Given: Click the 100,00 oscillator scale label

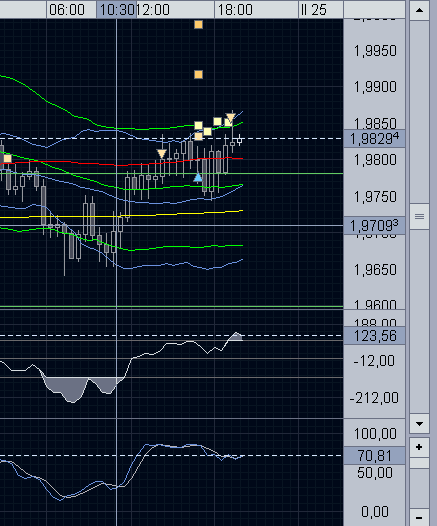Looking at the screenshot, I should coord(375,434).
